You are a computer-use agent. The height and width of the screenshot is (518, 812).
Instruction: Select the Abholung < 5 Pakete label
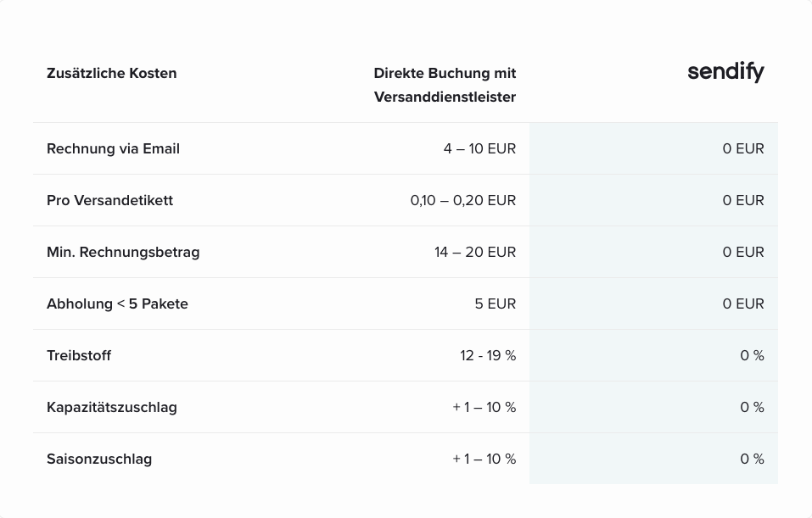coord(117,304)
